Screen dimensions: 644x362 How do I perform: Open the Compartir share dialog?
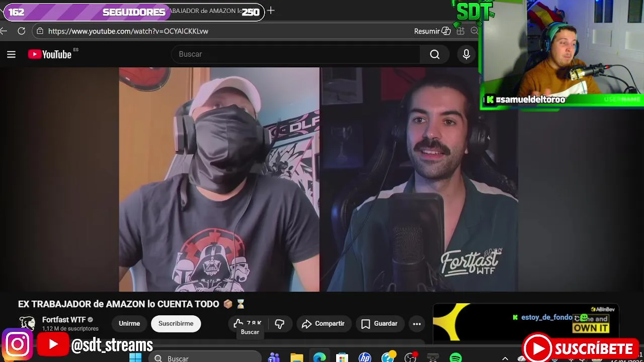pos(323,324)
